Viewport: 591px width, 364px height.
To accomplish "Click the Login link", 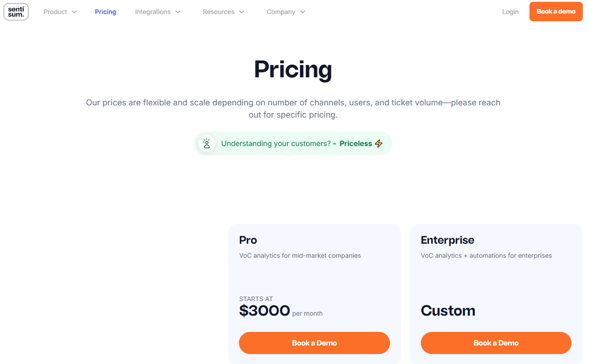I will pos(510,12).
